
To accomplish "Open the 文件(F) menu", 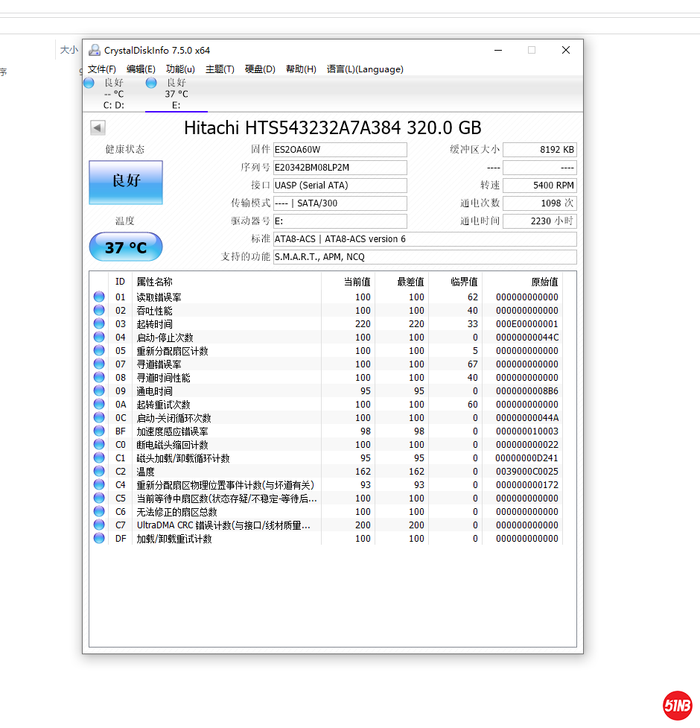I will point(102,69).
